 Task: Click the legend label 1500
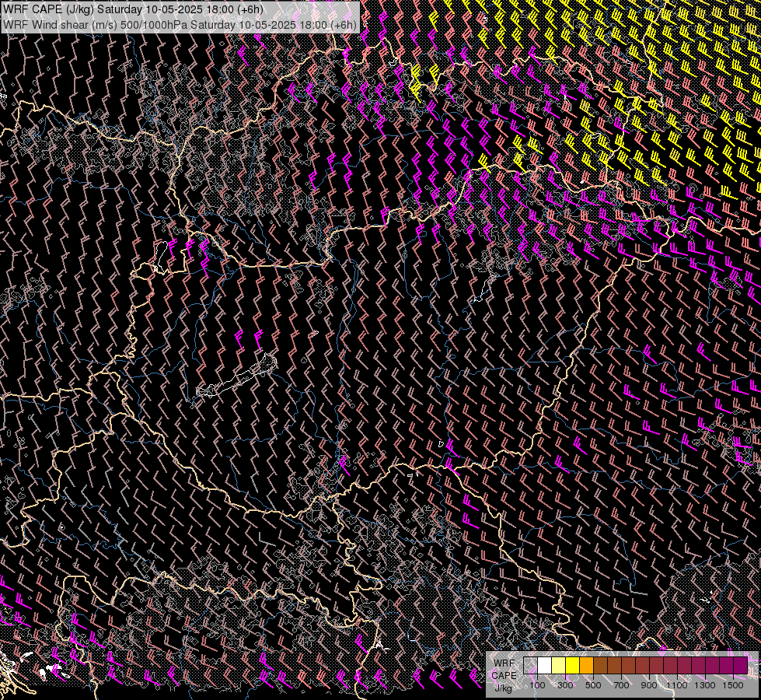(x=733, y=685)
